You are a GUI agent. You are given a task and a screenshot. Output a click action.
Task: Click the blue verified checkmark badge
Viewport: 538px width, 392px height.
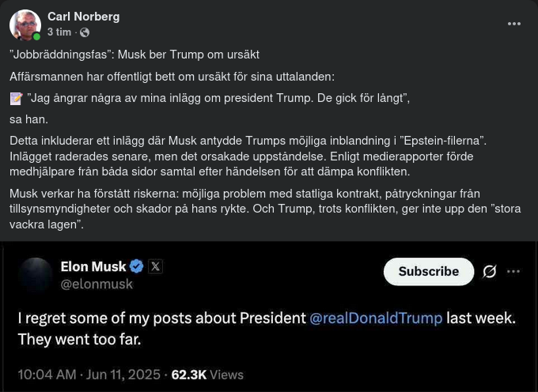coord(136,266)
